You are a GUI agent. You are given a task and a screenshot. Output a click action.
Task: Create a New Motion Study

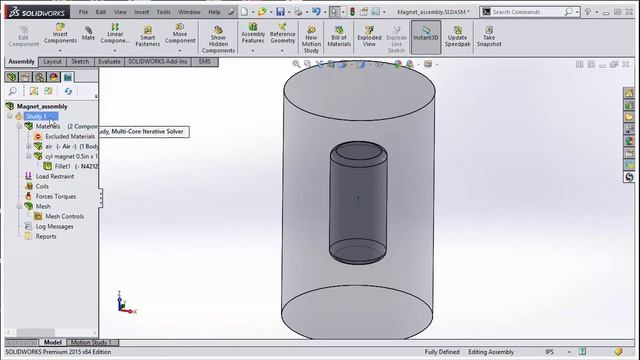click(311, 40)
